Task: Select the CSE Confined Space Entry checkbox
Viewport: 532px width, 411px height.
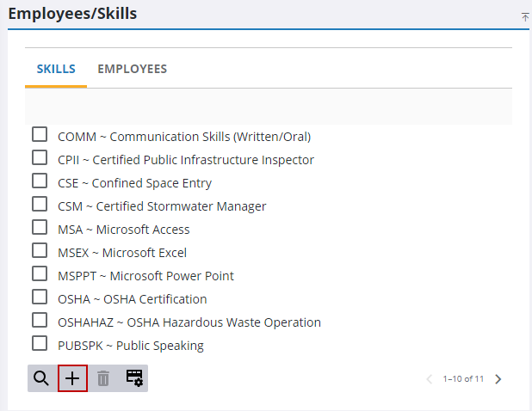Action: click(40, 181)
